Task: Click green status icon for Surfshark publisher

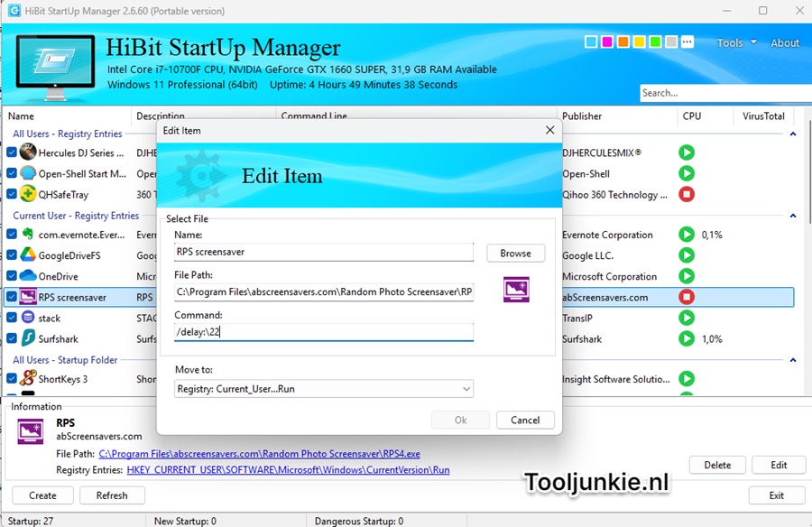Action: coord(687,338)
